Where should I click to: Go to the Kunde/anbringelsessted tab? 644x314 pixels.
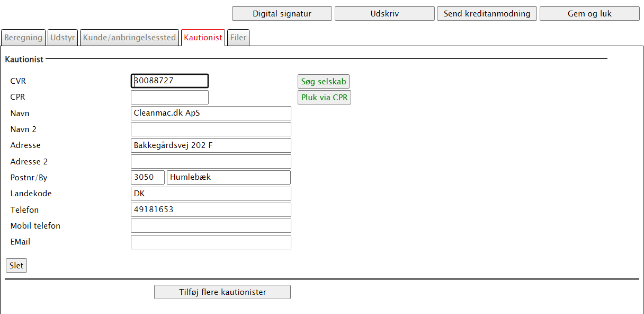(129, 38)
